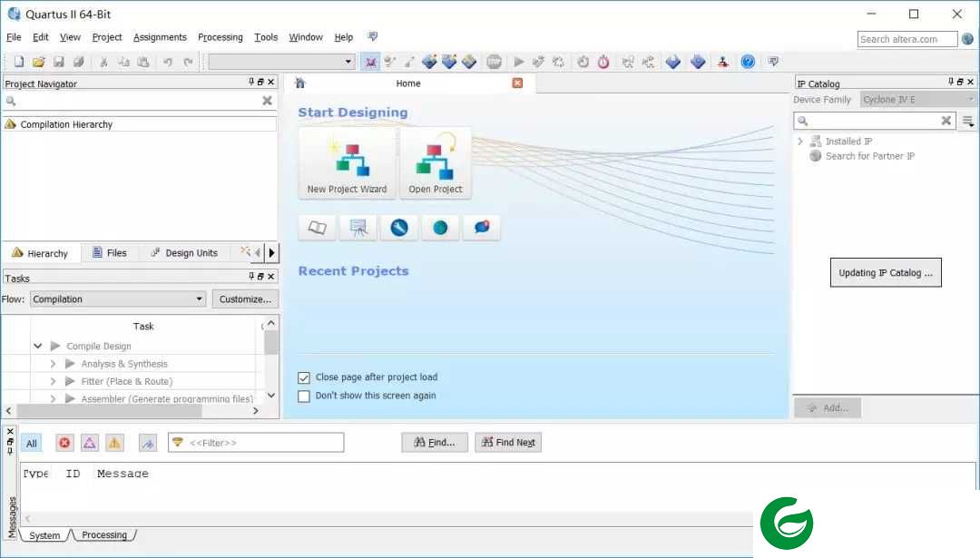980x558 pixels.
Task: Show next Project Navigator tabs arrow
Action: click(271, 253)
